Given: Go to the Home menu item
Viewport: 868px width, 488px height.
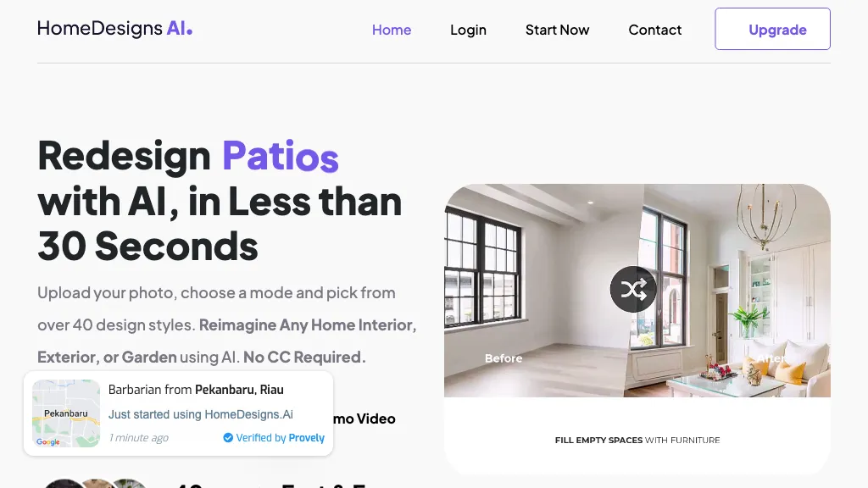Looking at the screenshot, I should 392,30.
